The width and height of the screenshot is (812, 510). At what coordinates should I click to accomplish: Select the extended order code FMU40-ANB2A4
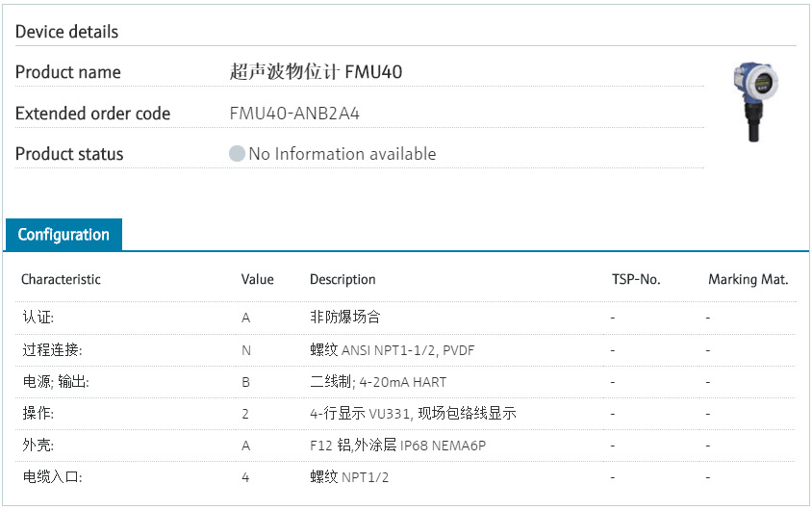click(x=294, y=114)
